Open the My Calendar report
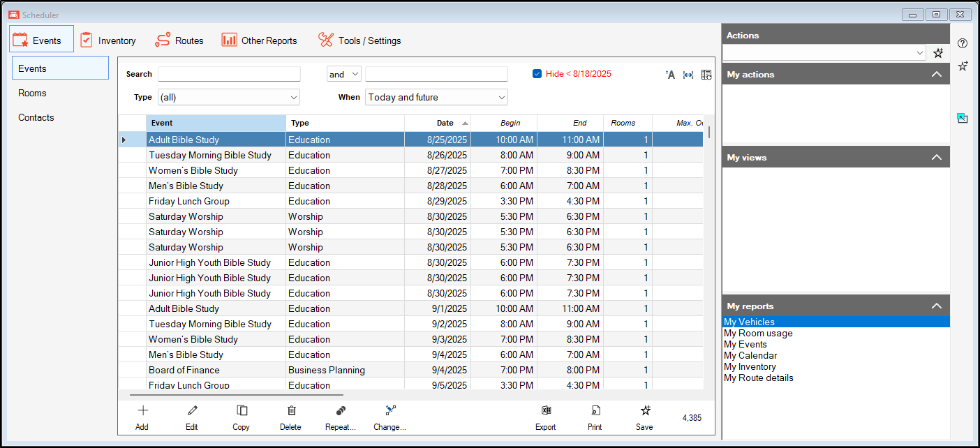980x448 pixels. pyautogui.click(x=750, y=355)
